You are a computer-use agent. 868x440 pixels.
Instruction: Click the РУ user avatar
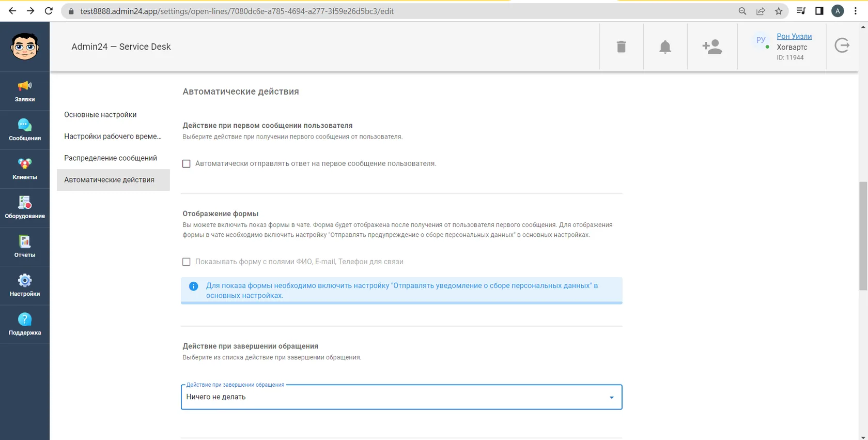pos(761,40)
